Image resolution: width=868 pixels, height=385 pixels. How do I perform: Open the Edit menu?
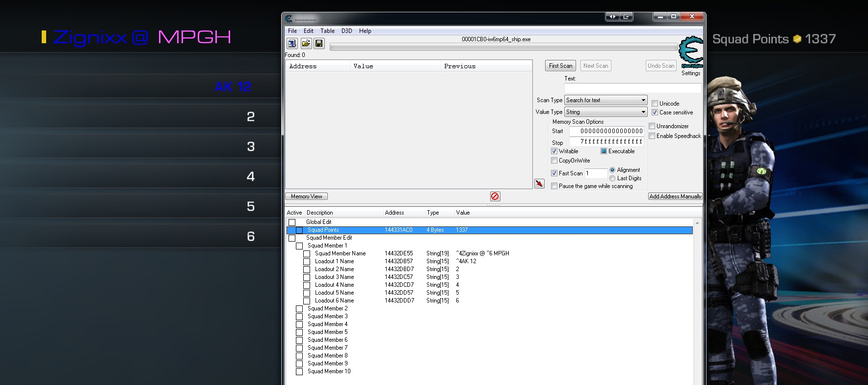[x=308, y=31]
